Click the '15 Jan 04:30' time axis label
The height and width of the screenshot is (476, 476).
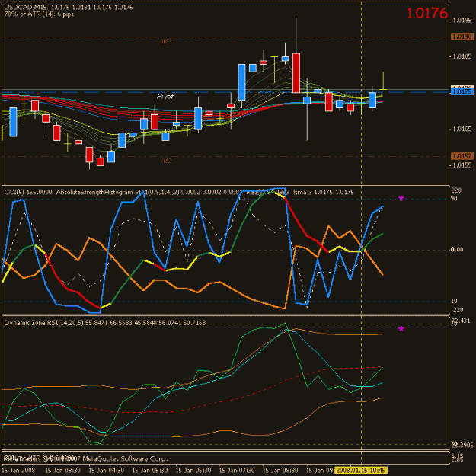click(106, 471)
